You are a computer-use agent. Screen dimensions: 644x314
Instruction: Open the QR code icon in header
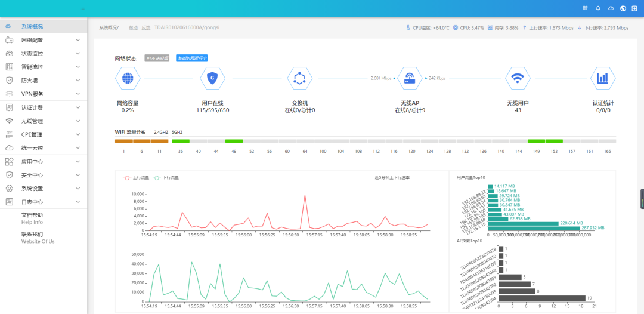(586, 8)
